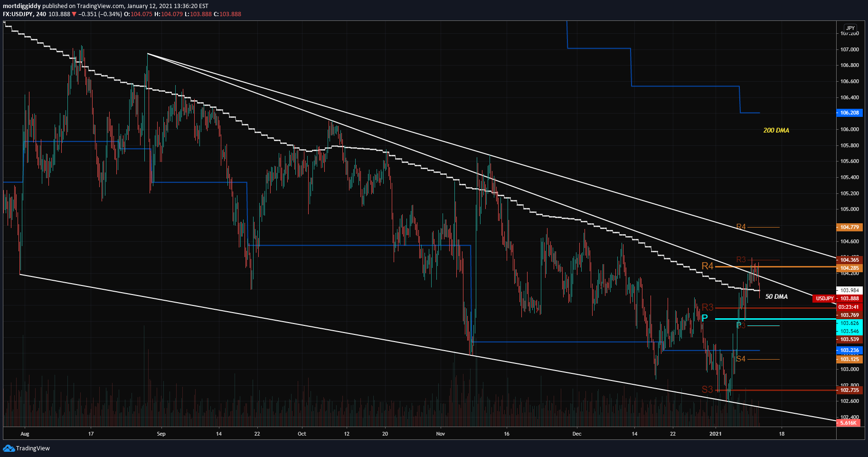Click the cyan P pivot label

click(x=705, y=318)
